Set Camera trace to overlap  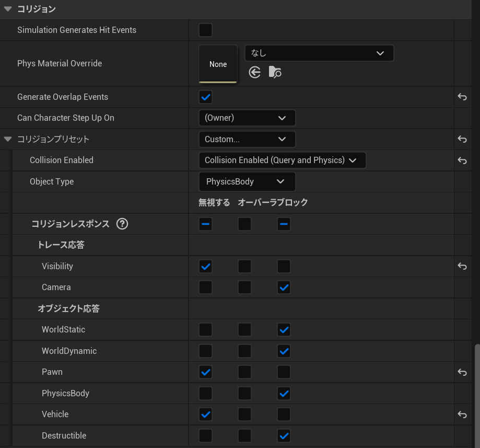(244, 288)
